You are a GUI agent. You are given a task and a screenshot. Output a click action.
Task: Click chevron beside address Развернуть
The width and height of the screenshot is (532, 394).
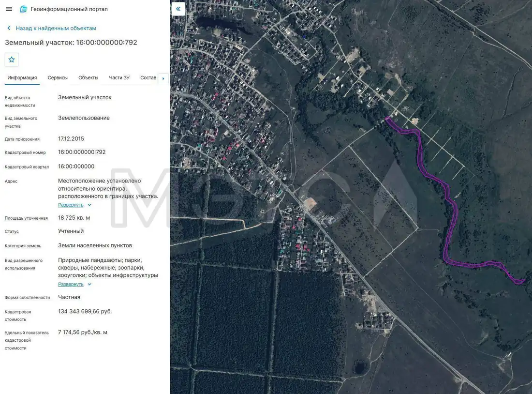click(89, 205)
